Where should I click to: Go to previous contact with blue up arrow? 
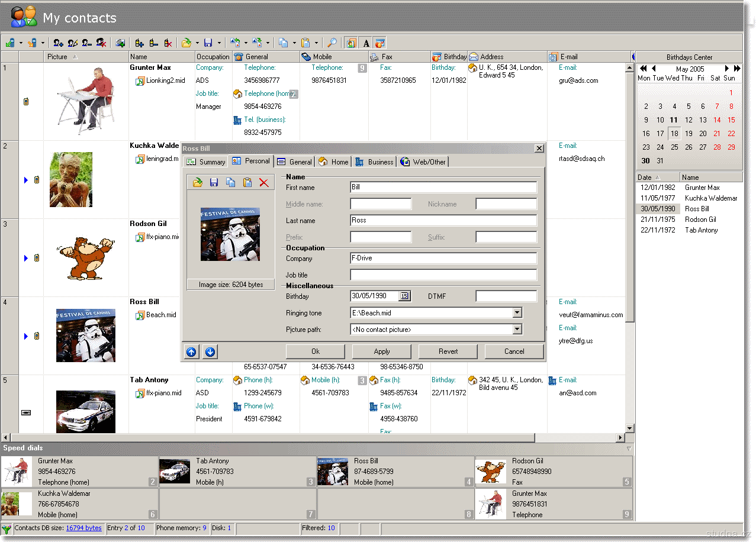point(191,352)
